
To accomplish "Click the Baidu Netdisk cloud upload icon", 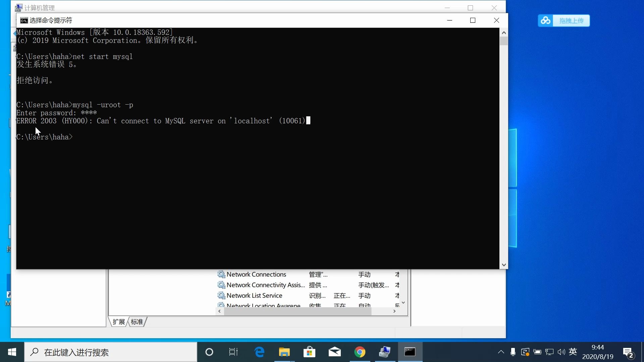I will 546,20.
